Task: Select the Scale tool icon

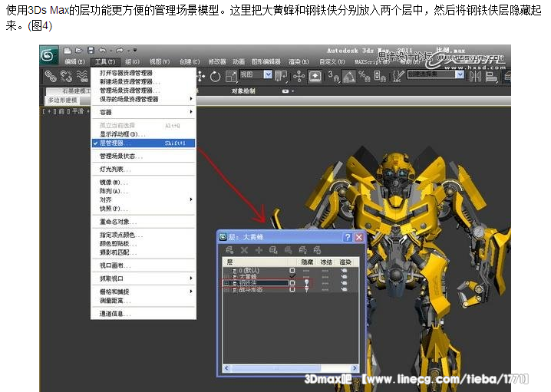Action: tap(232, 76)
